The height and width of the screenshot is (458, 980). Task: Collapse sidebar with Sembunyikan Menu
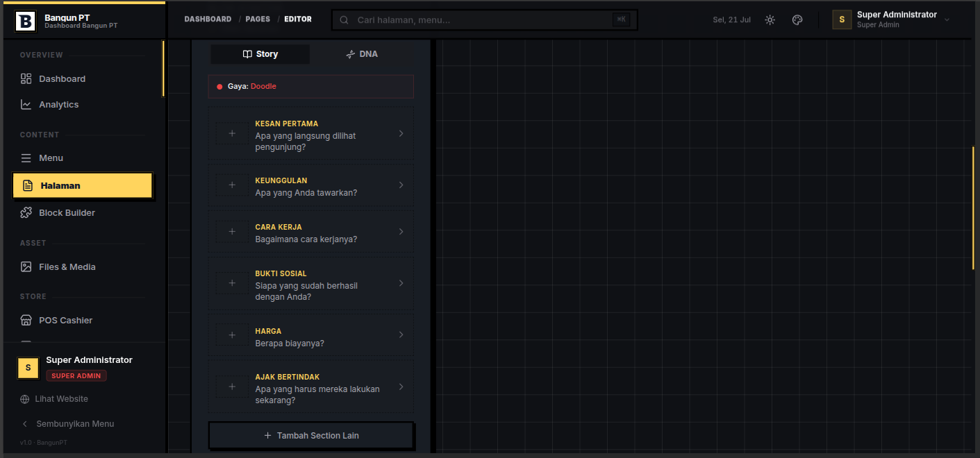pos(67,424)
